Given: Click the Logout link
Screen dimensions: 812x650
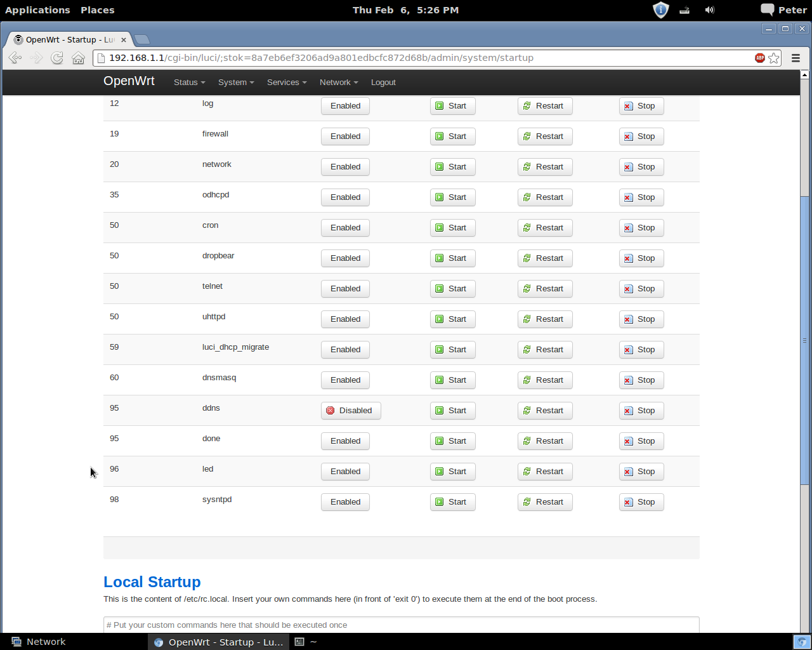Looking at the screenshot, I should (383, 83).
